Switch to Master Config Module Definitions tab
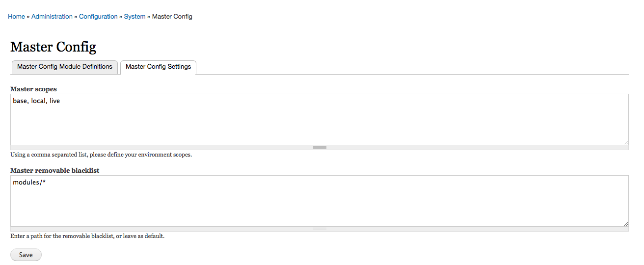 click(65, 67)
